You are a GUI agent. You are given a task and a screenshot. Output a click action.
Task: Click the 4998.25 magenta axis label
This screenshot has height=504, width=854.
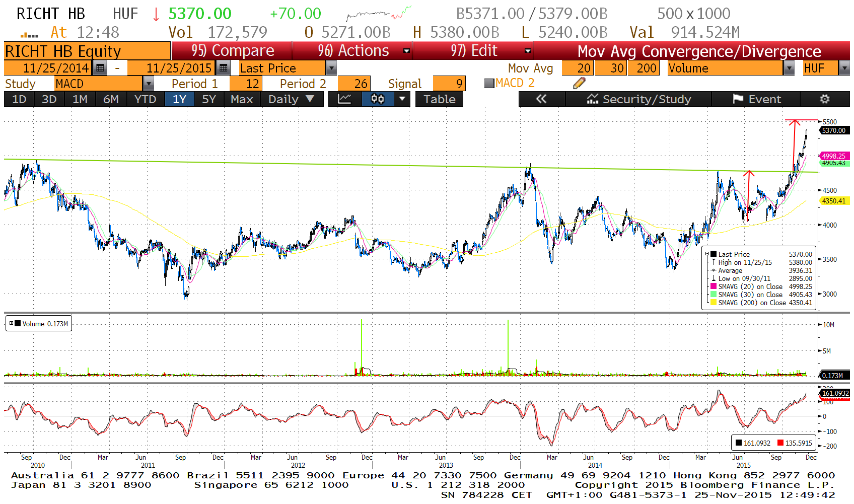834,156
